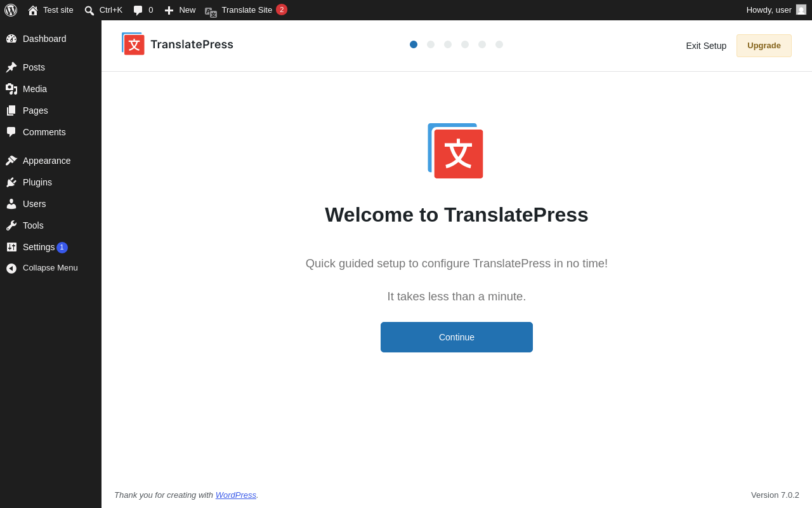
Task: Click the TranslatePress header logo
Action: point(178,44)
